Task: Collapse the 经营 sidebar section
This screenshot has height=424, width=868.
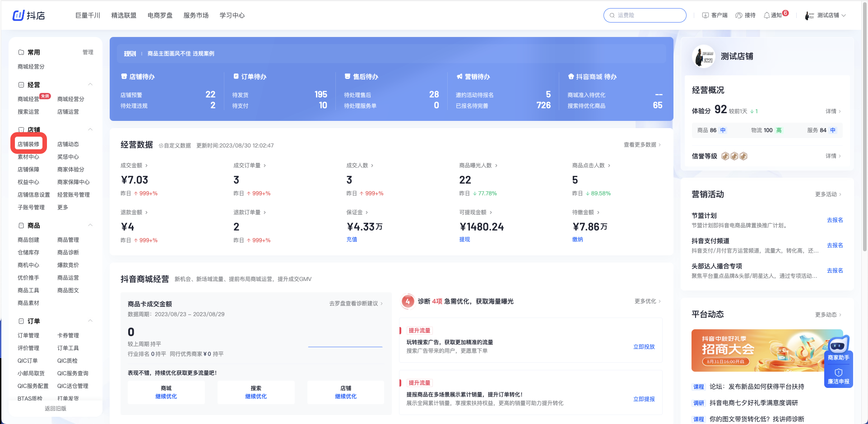Action: pyautogui.click(x=90, y=84)
